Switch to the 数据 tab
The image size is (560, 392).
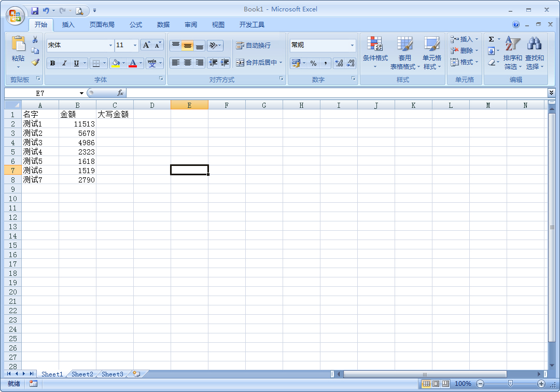(x=163, y=25)
